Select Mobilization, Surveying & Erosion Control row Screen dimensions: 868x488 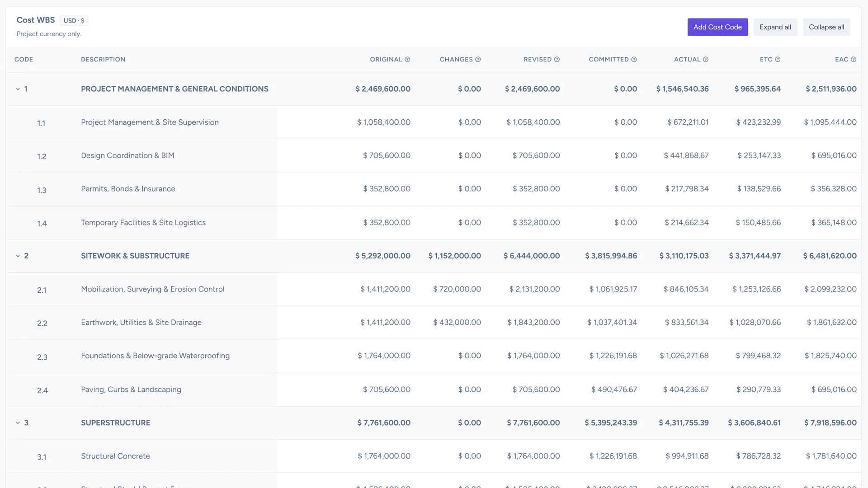[433, 289]
